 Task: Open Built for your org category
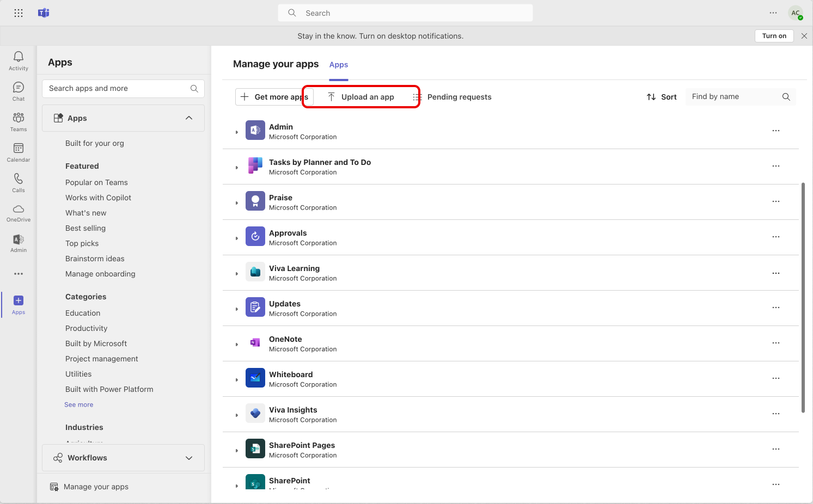pos(95,143)
